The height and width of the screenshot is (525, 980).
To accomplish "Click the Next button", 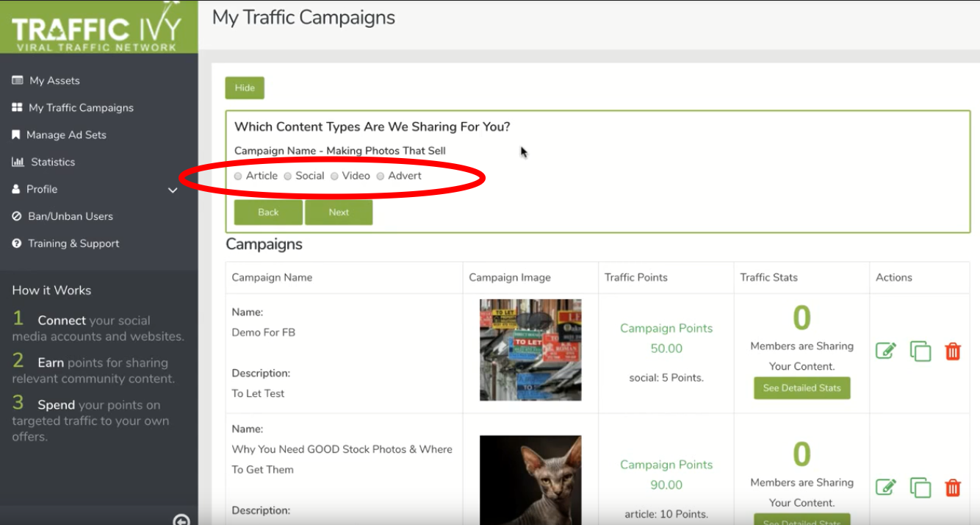I will 339,213.
